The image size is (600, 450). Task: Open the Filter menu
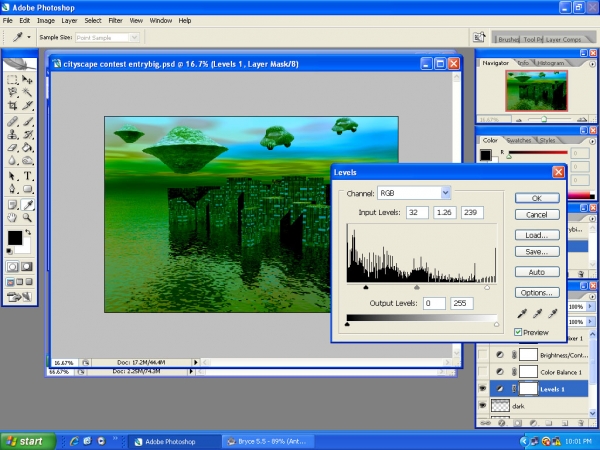pyautogui.click(x=115, y=21)
